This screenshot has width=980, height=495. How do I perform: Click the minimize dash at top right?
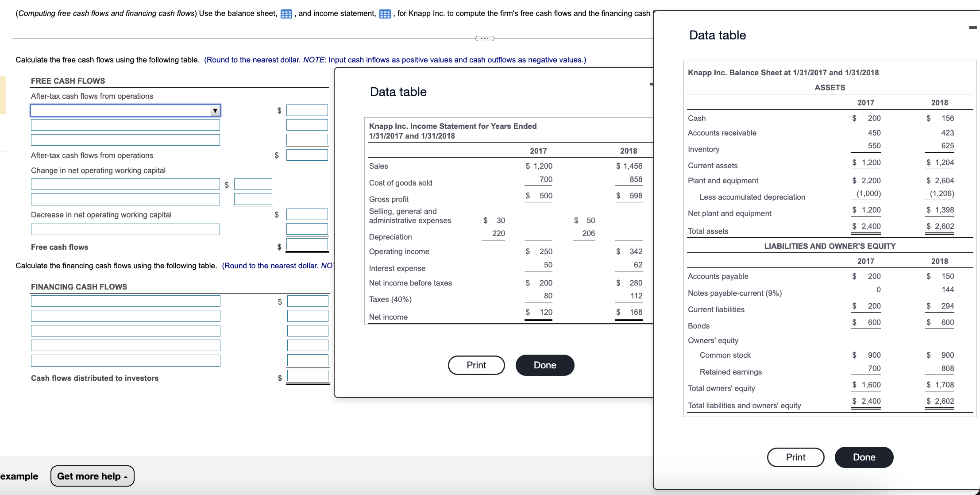point(972,27)
